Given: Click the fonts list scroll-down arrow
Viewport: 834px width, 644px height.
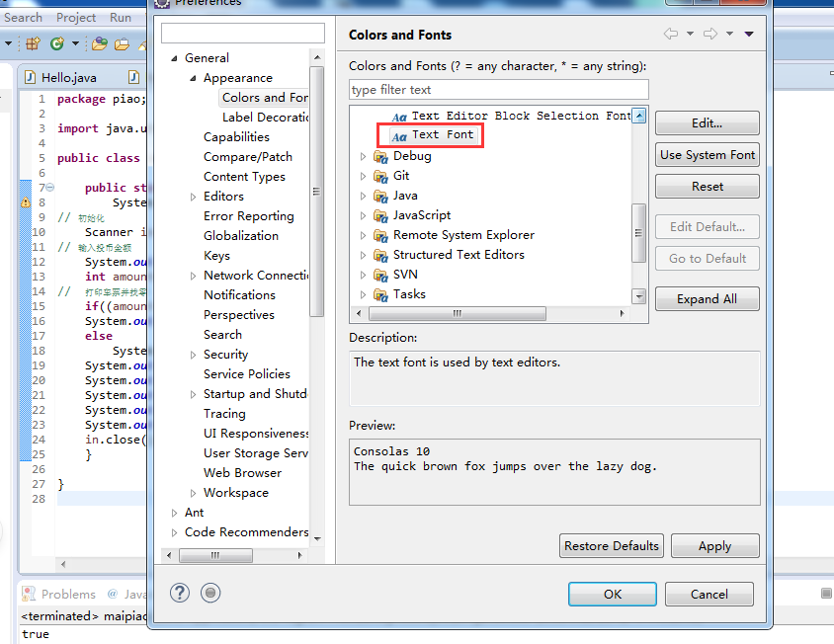Looking at the screenshot, I should click(x=638, y=296).
